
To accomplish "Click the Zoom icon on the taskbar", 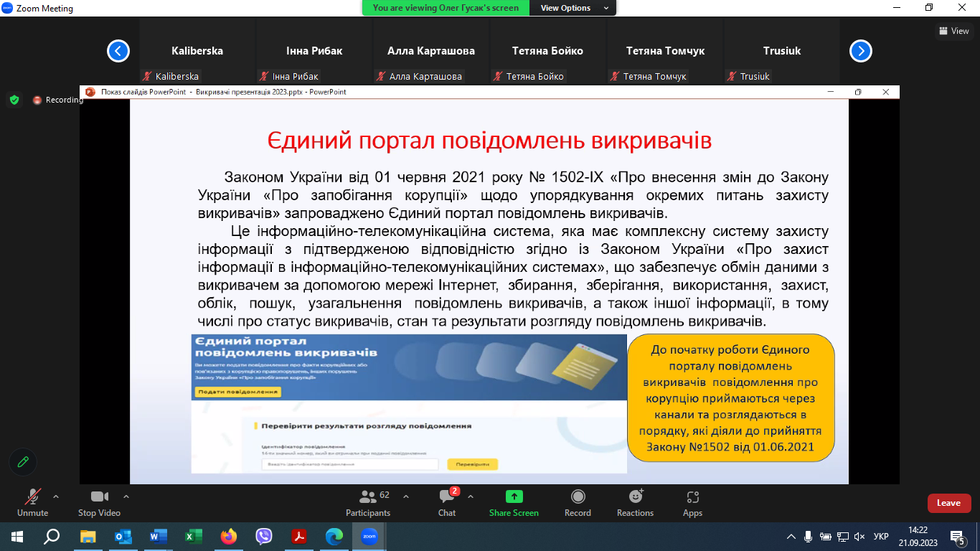I will [x=369, y=536].
